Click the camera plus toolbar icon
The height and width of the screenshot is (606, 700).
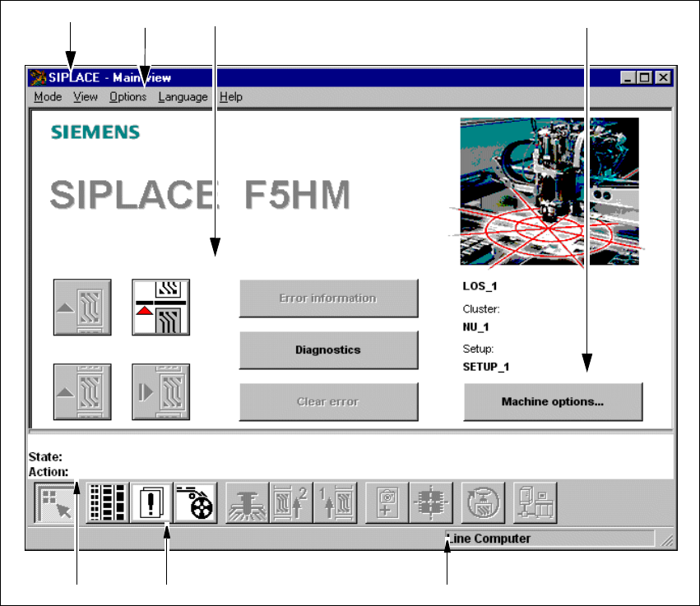(387, 502)
